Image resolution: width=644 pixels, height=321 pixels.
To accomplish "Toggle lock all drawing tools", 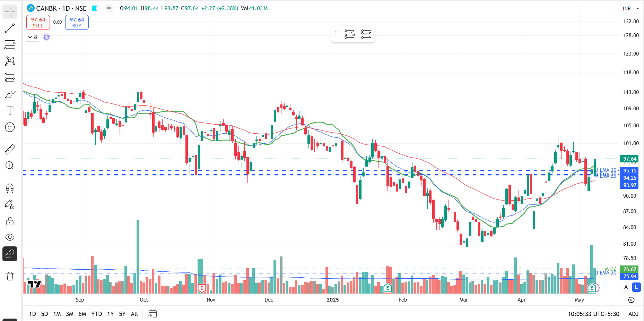I will coord(10,221).
